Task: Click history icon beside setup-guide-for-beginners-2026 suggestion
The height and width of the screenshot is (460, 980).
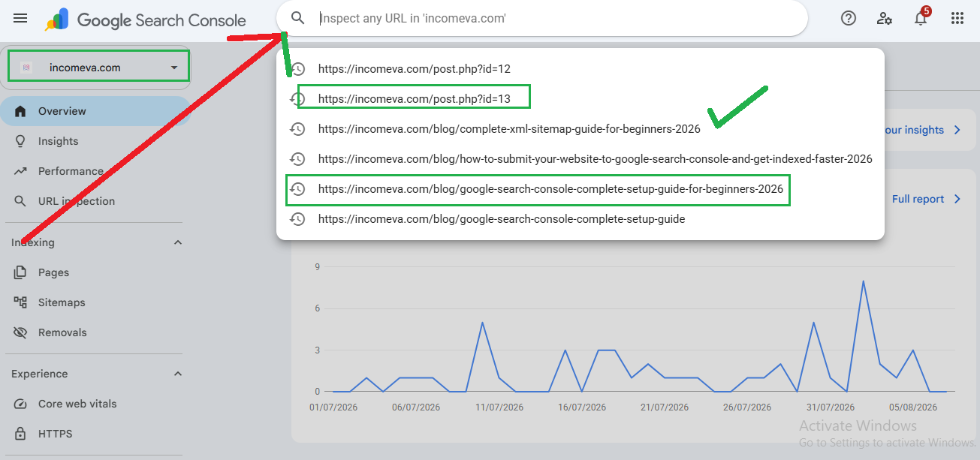Action: click(298, 189)
